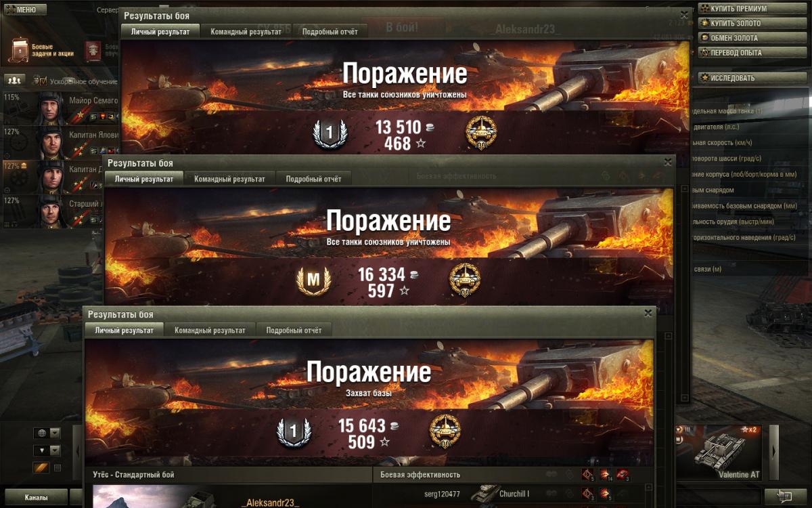This screenshot has width=812, height=508.
Task: Open Командный результат tab in the top results window
Action: click(246, 31)
